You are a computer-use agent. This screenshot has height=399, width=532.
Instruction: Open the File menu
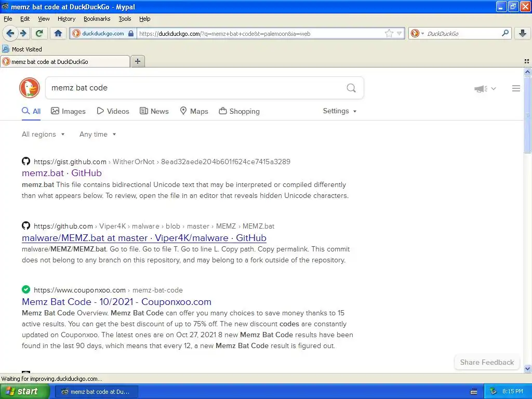pos(8,19)
